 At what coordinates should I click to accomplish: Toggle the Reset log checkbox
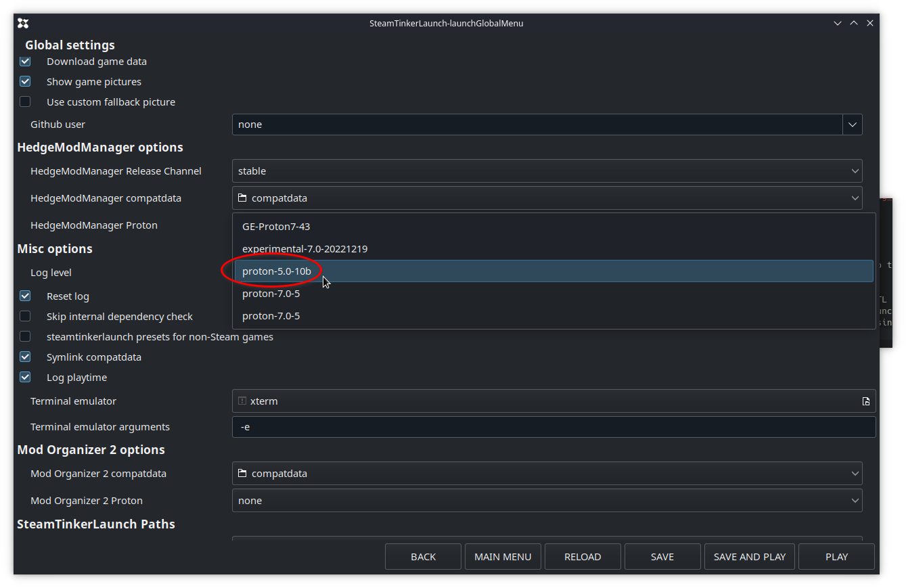[25, 296]
